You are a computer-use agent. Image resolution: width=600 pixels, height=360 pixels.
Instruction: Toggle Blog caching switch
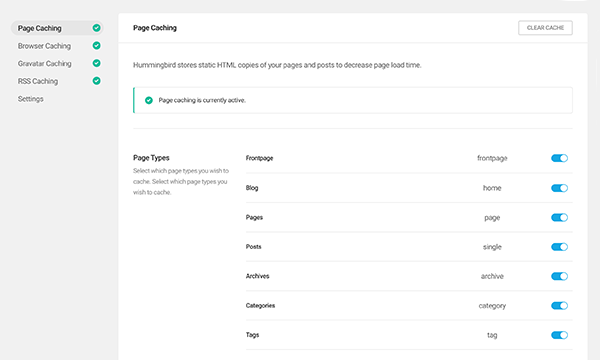(x=559, y=188)
